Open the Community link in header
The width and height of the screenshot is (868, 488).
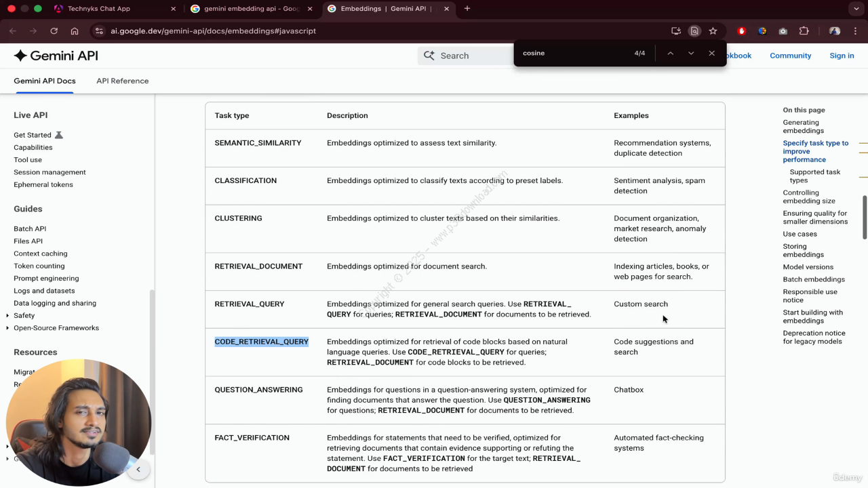click(790, 56)
